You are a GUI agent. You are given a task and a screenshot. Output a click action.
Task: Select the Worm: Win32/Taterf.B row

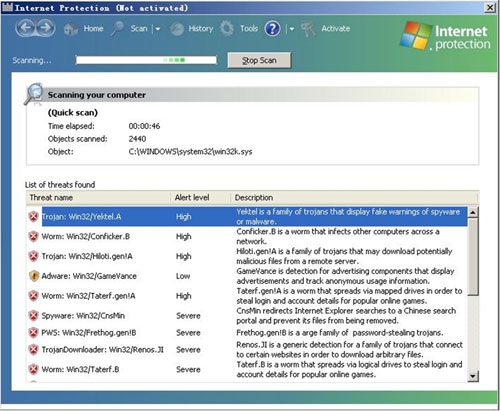tap(247, 369)
